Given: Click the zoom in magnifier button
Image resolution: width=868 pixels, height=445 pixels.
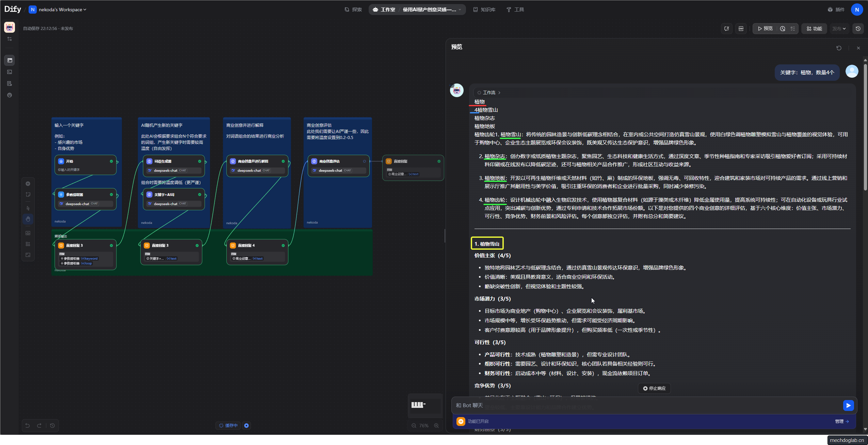Looking at the screenshot, I should [436, 426].
